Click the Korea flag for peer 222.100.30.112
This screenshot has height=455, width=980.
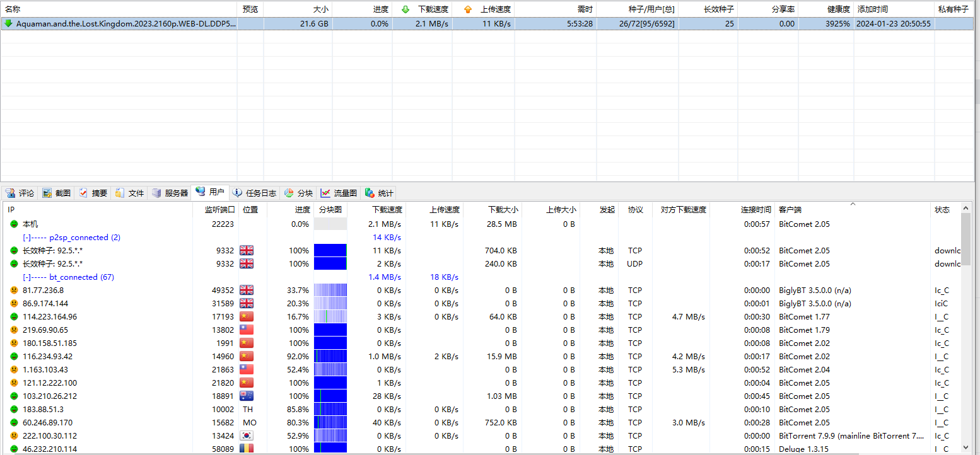(x=247, y=436)
